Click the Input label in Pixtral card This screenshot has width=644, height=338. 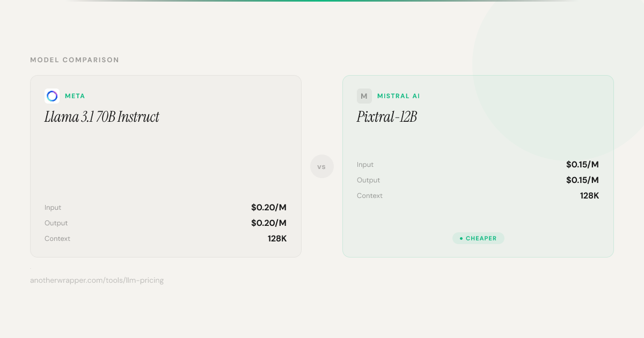click(365, 165)
